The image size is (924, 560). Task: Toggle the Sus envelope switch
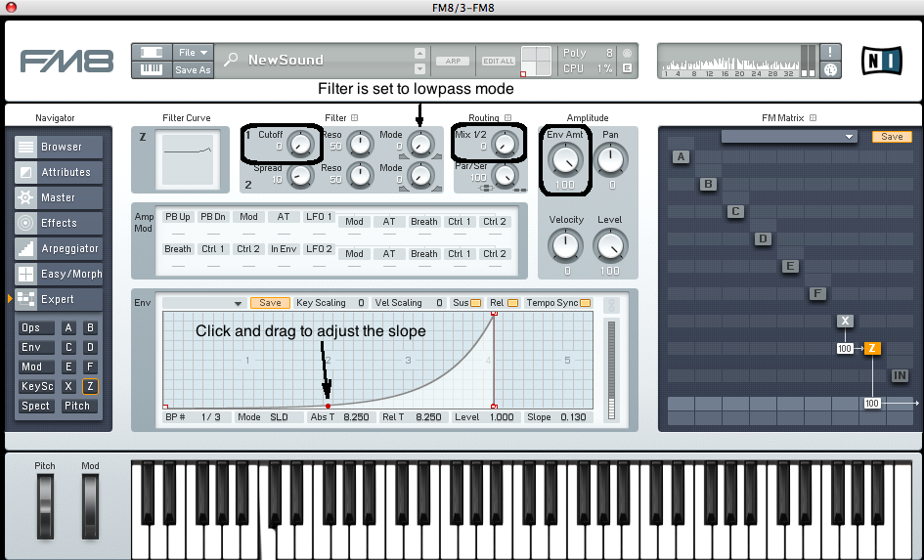(x=475, y=303)
